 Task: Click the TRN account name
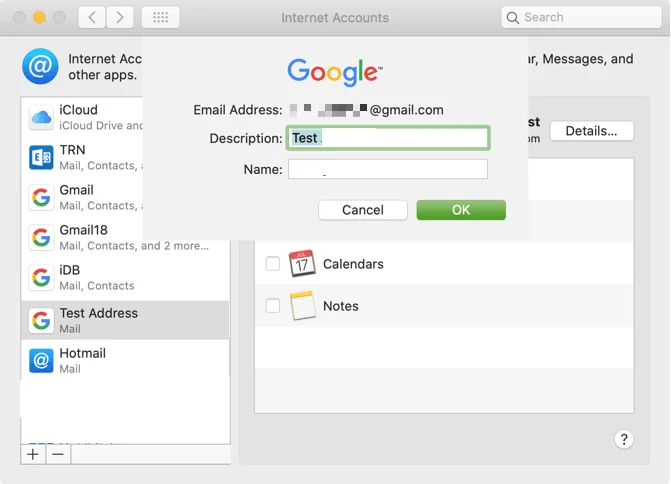pyautogui.click(x=72, y=150)
